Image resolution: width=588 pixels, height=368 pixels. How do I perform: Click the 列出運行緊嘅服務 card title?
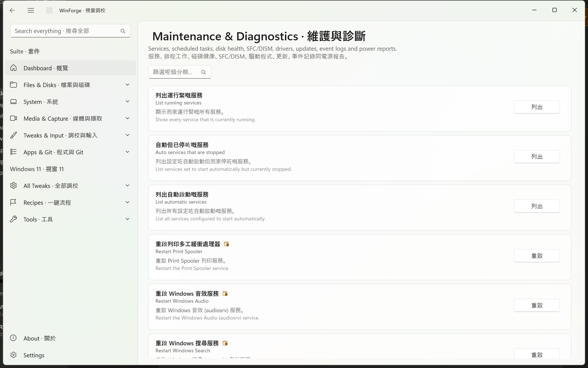click(x=179, y=95)
